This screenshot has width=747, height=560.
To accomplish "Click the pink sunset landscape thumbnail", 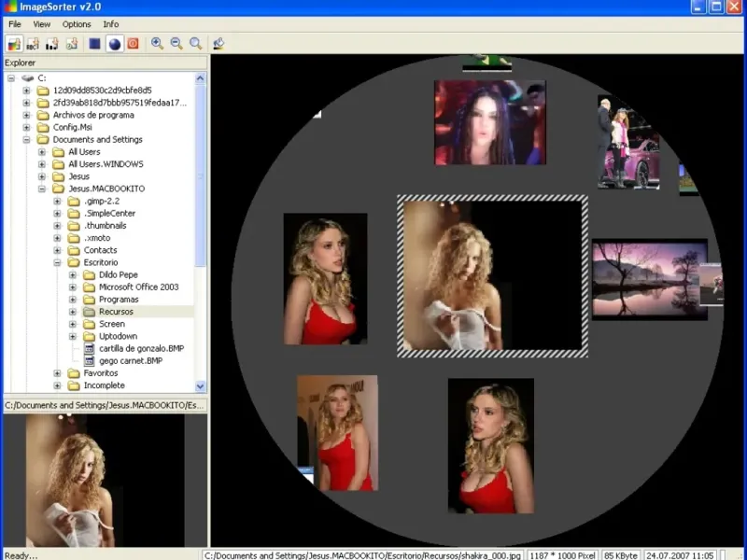I will coord(646,279).
